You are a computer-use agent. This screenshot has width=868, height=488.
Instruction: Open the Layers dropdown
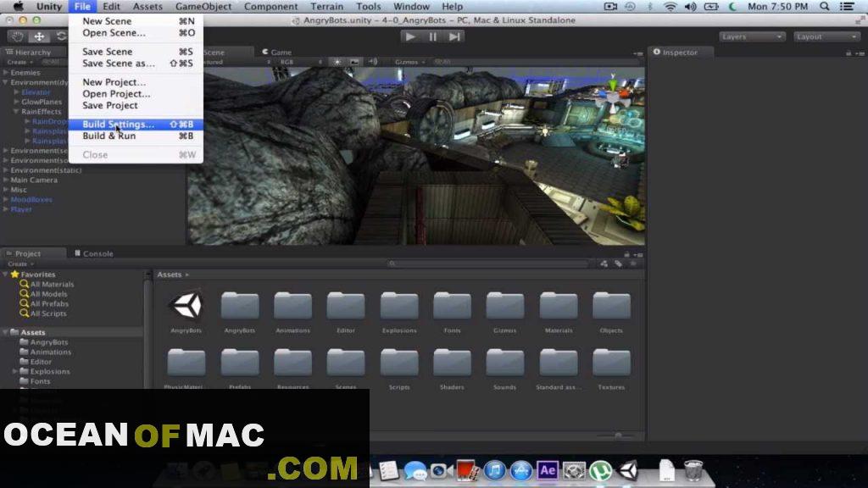pyautogui.click(x=752, y=36)
